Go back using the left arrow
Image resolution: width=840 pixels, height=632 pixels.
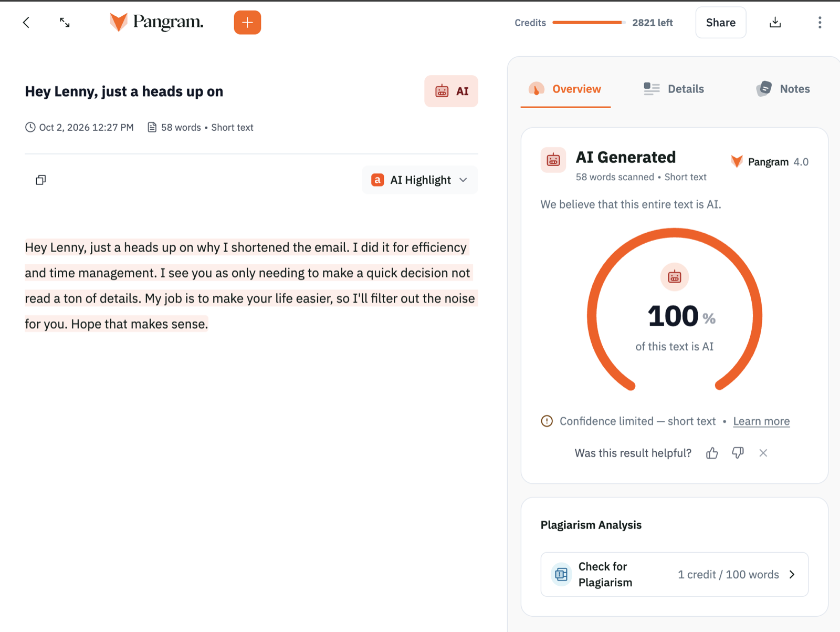coord(26,23)
